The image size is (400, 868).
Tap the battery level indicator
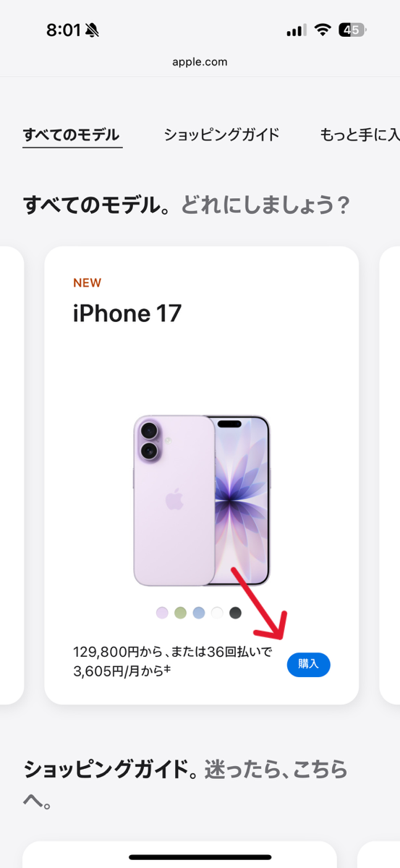coord(354,30)
